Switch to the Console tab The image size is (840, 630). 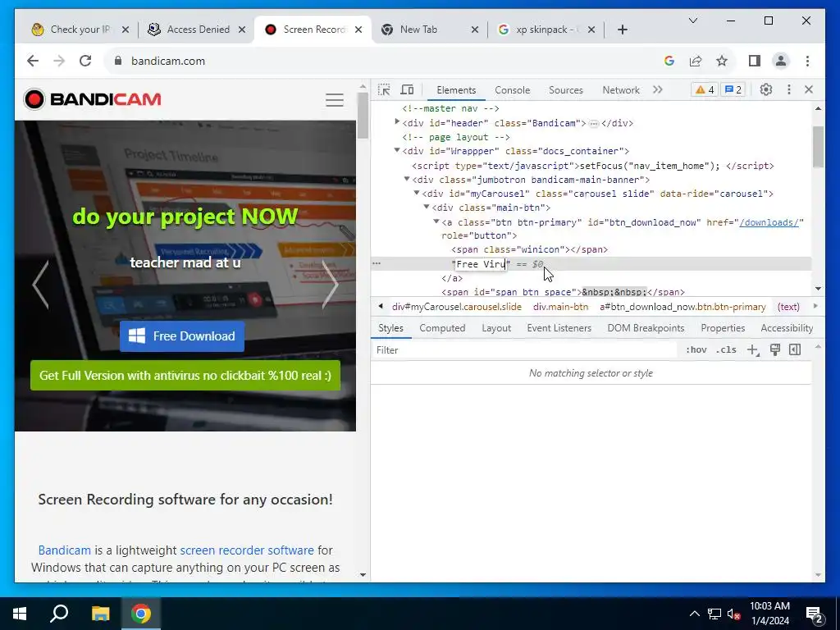[512, 90]
